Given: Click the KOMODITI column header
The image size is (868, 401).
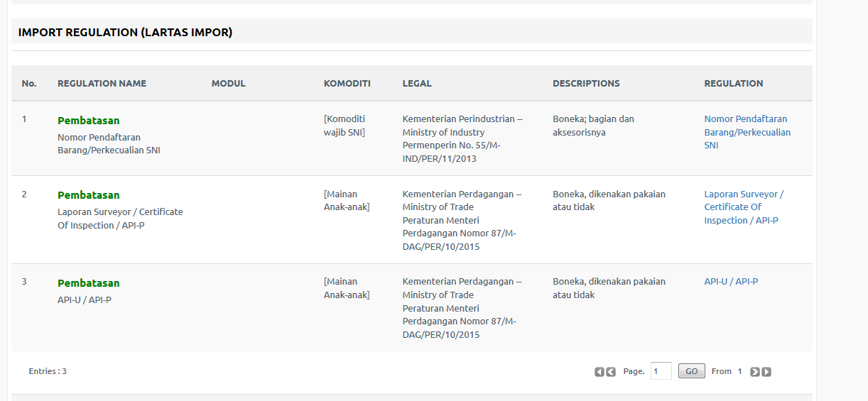Looking at the screenshot, I should [x=347, y=84].
